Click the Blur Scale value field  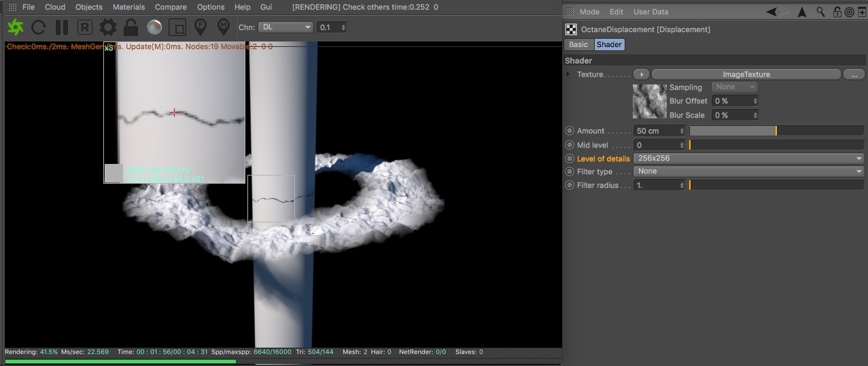click(x=735, y=115)
